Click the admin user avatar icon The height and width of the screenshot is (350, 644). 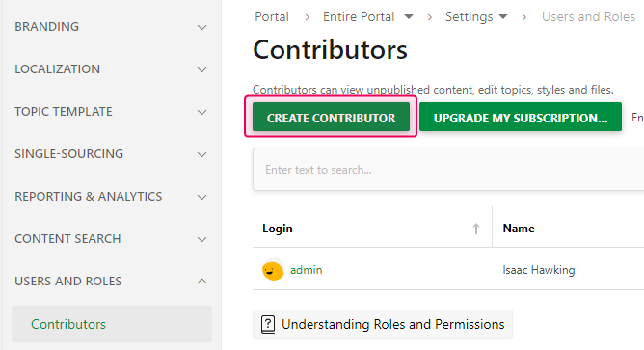coord(273,270)
